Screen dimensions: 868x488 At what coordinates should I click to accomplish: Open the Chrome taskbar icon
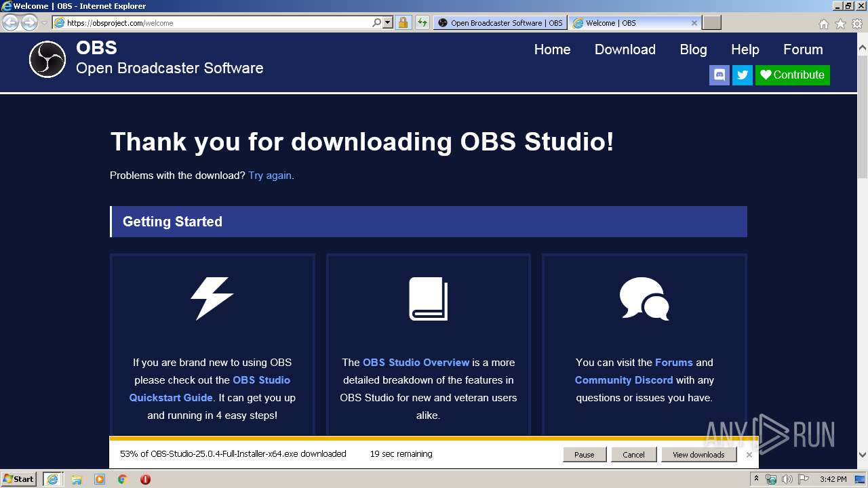pyautogui.click(x=123, y=479)
